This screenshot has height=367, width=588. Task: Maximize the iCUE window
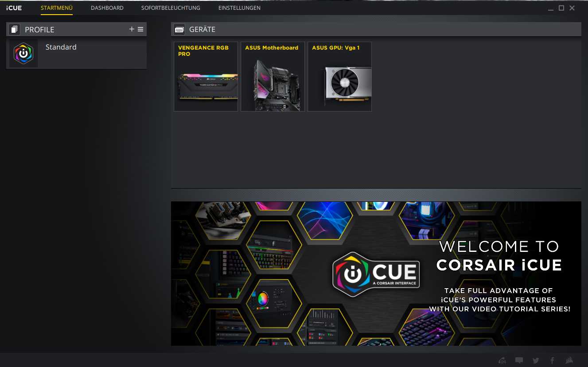click(561, 8)
